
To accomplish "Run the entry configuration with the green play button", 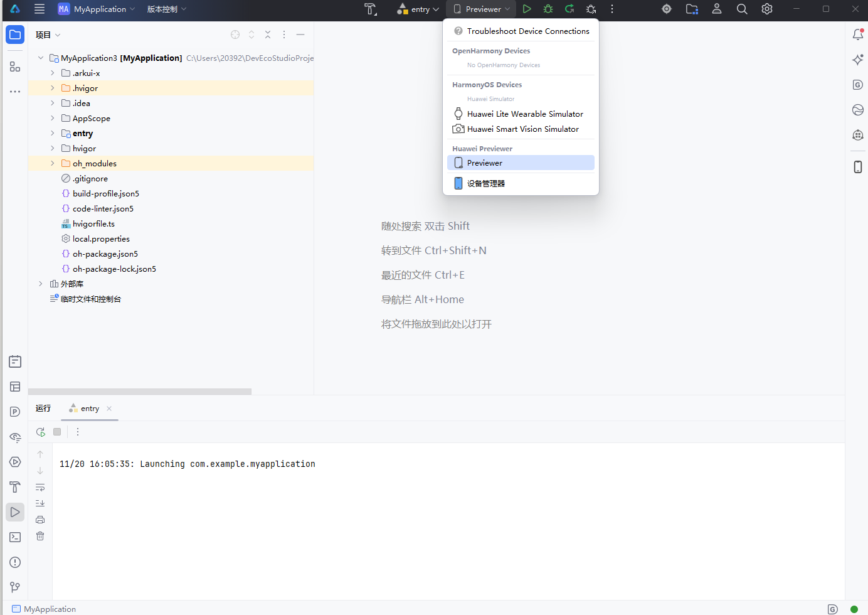I will [x=527, y=9].
